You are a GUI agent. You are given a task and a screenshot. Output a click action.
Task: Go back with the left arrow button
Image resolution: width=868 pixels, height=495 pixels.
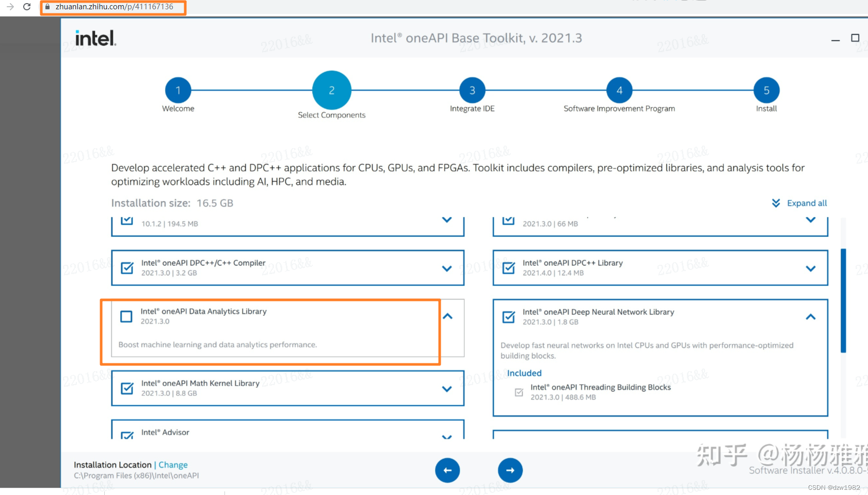(x=447, y=470)
